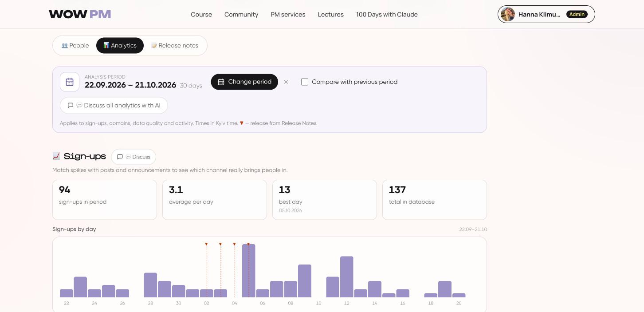Click the release marker above day 03
Viewport: 644px width, 312px height.
[220, 244]
